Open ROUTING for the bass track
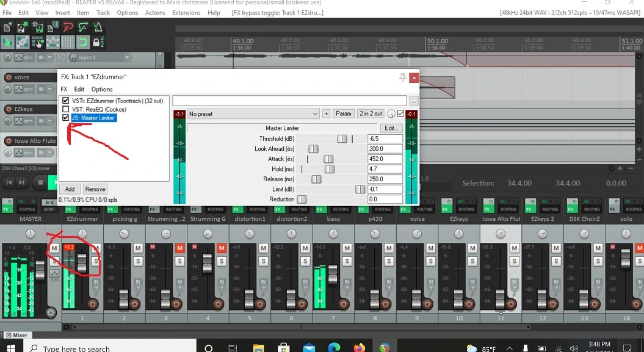Screen dimensions: 644x352 (x=341, y=209)
